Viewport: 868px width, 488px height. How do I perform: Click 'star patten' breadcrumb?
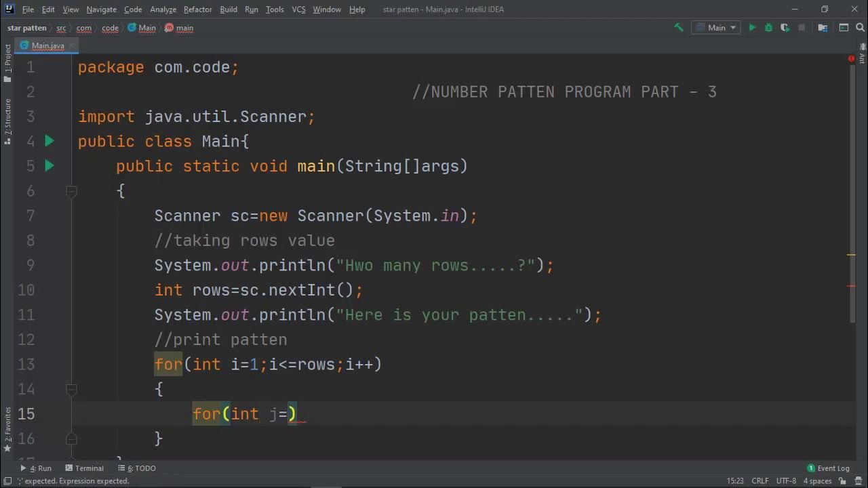coord(27,28)
